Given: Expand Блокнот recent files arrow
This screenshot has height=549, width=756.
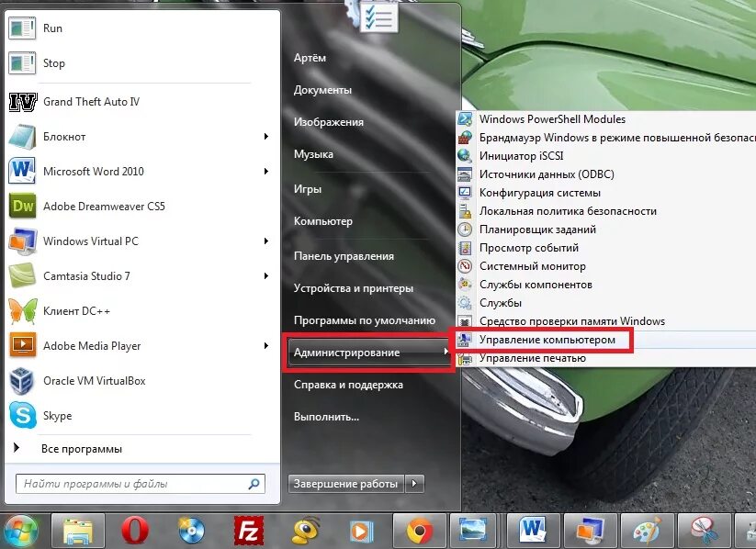Looking at the screenshot, I should tap(265, 137).
